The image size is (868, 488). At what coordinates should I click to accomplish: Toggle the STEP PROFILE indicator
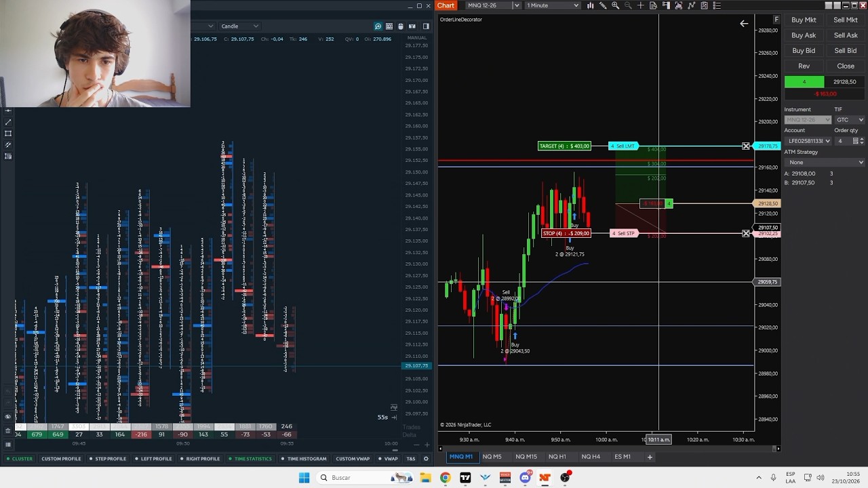point(108,459)
